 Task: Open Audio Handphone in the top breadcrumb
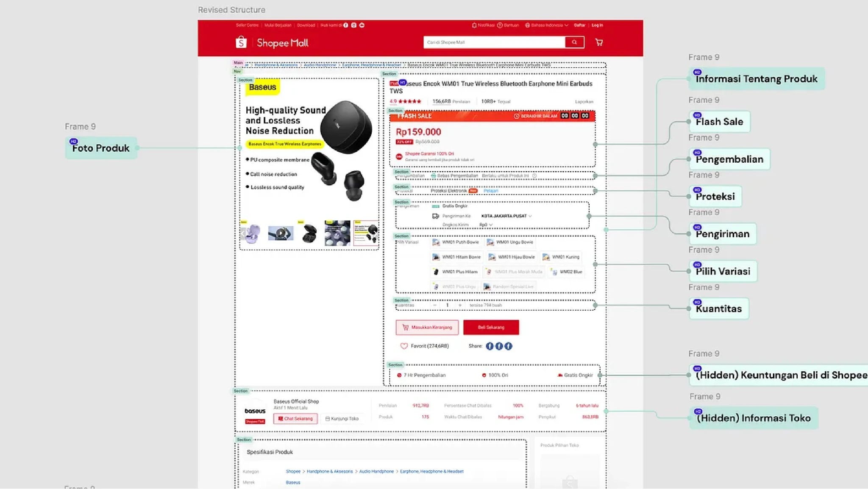pyautogui.click(x=320, y=65)
